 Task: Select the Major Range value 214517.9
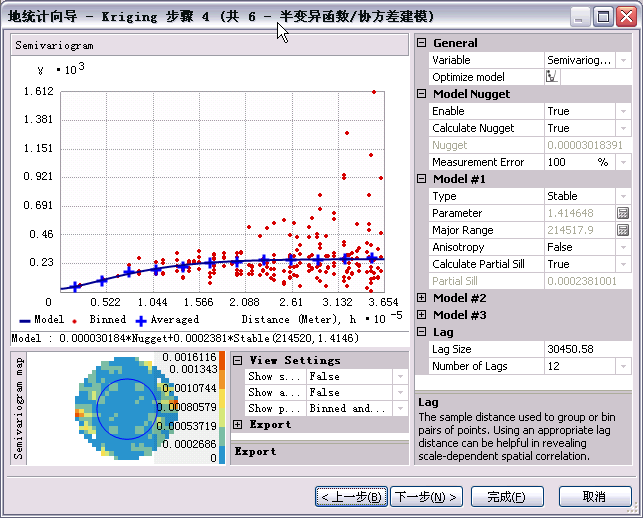(570, 230)
